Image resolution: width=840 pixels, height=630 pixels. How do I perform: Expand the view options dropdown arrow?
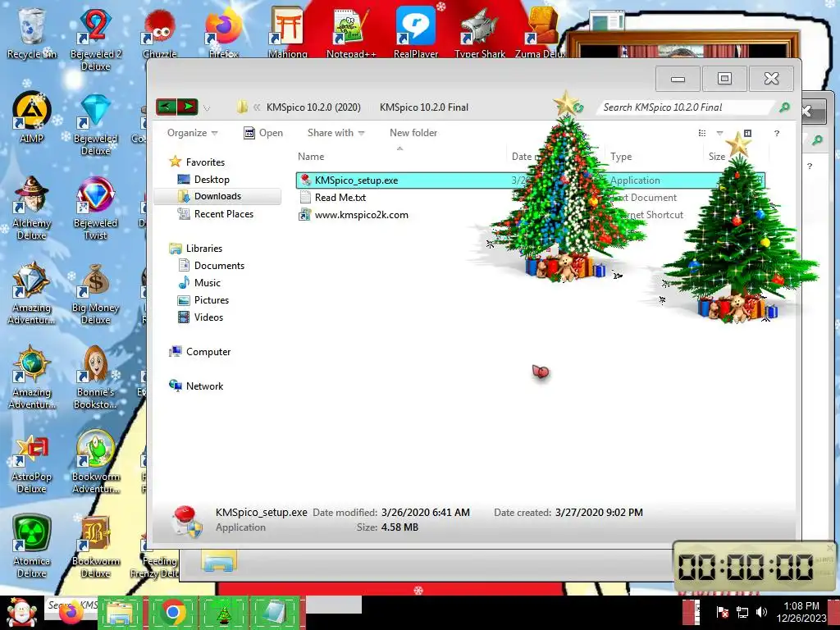point(719,134)
